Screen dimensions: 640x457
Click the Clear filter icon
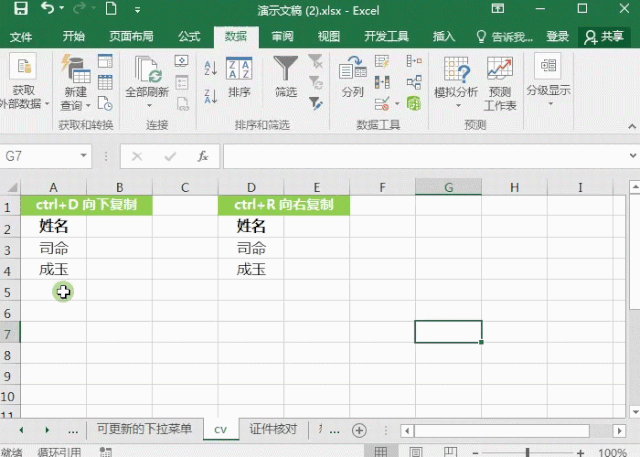coord(316,61)
